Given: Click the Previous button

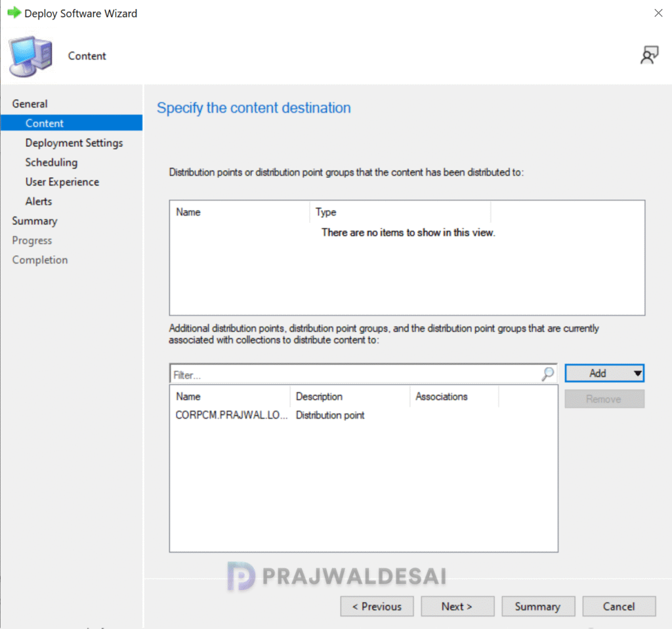Looking at the screenshot, I should pyautogui.click(x=377, y=606).
